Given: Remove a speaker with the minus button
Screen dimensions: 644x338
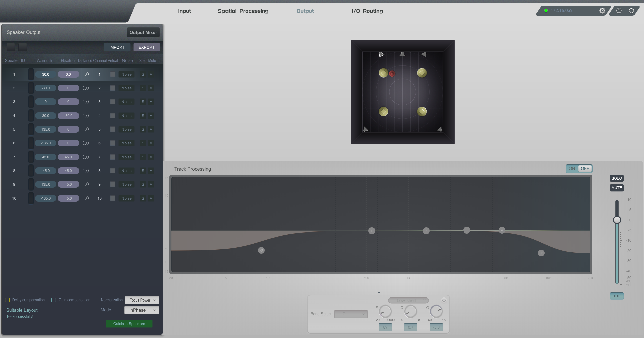Looking at the screenshot, I should pos(22,47).
